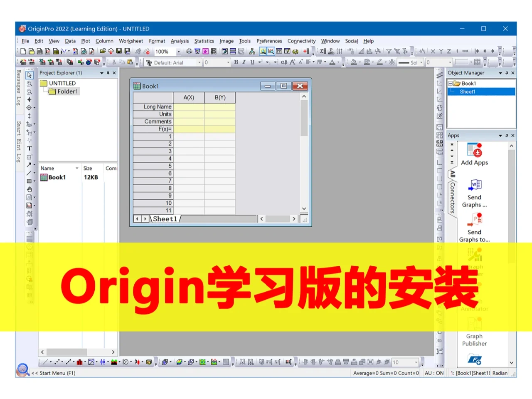Select the Arrow drawing tool
This screenshot has height=399, width=532.
29,165
